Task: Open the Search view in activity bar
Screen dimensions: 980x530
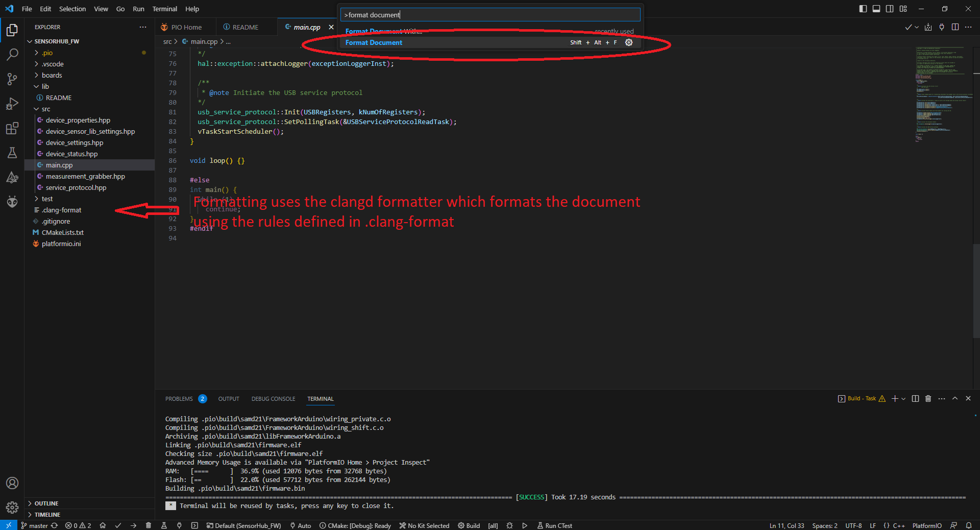Action: pyautogui.click(x=12, y=55)
